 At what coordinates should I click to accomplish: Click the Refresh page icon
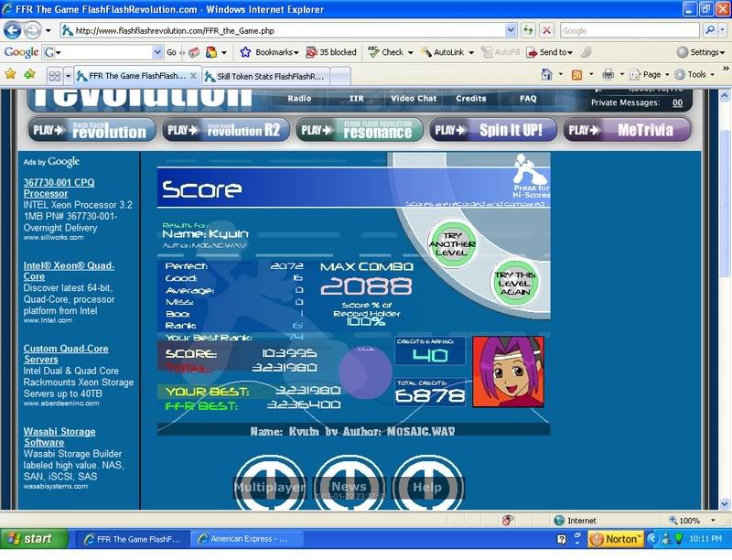pos(527,30)
